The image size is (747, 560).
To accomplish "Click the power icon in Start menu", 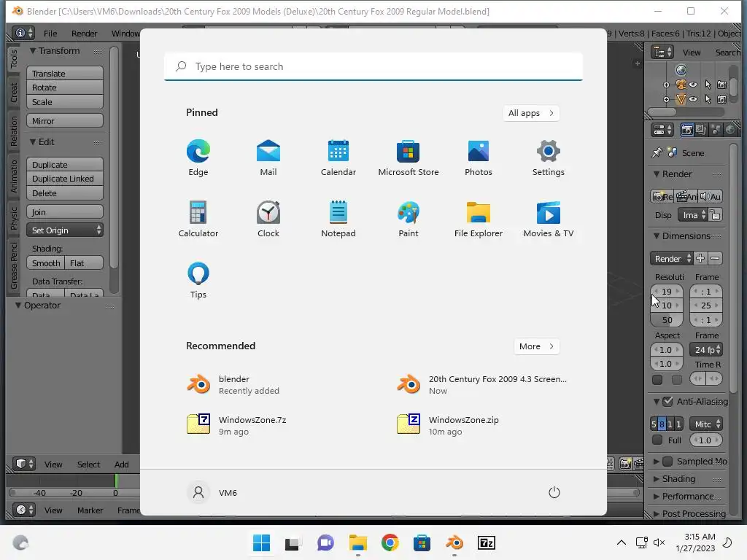I will point(554,492).
